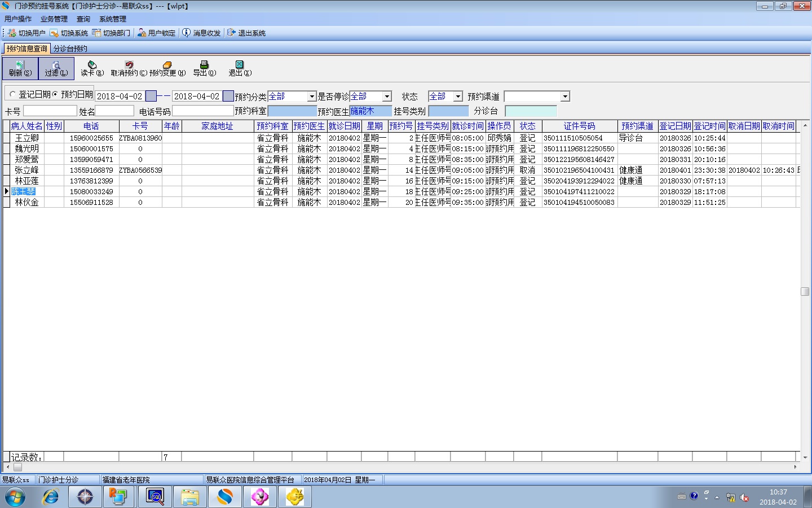Select patient row 林伙金
The height and width of the screenshot is (508, 812).
401,202
